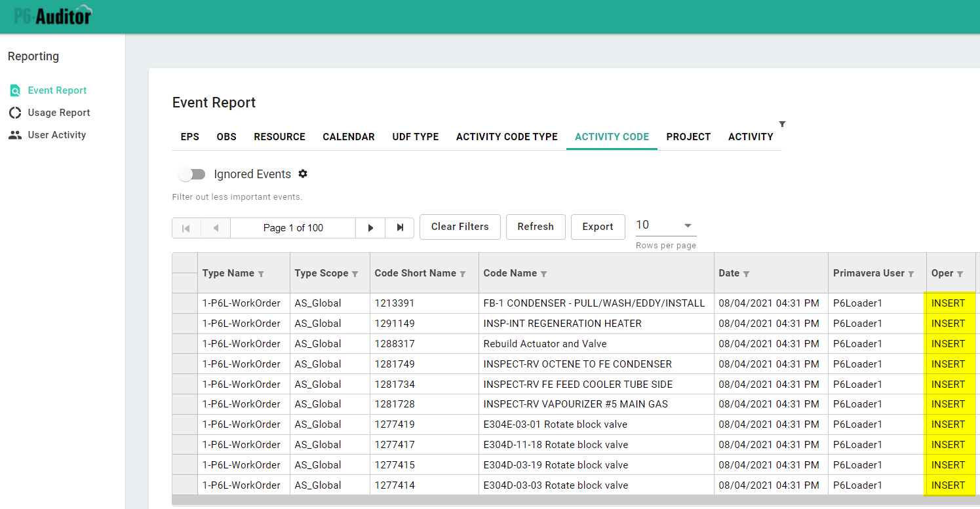Switch to the ACTIVITY CODE TYPE tab
Screen dimensions: 980x509
pos(507,137)
